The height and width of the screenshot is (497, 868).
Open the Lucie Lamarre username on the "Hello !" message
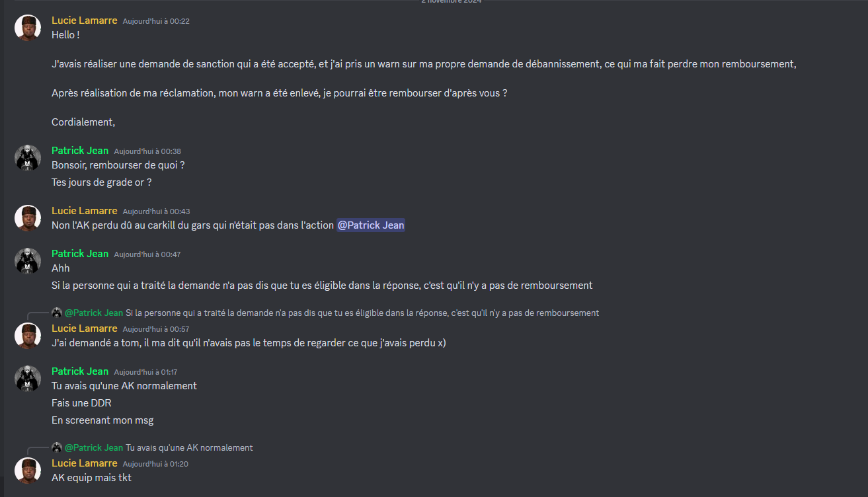(84, 20)
